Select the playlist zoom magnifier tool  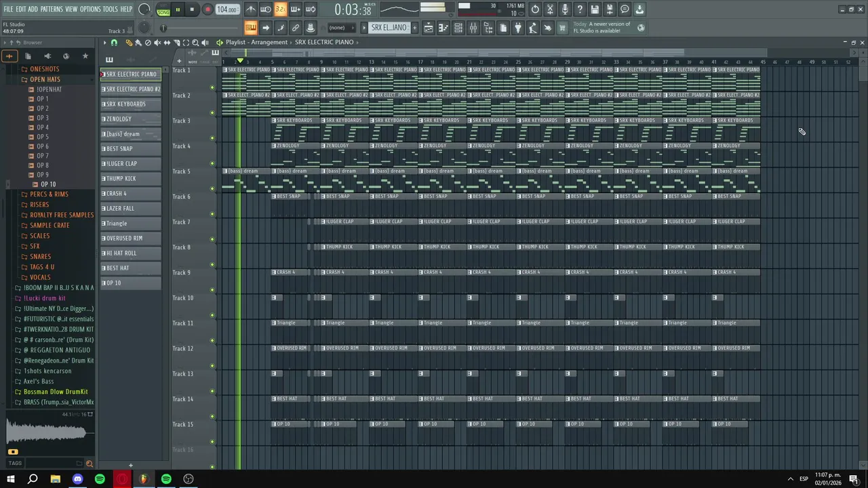coord(195,43)
